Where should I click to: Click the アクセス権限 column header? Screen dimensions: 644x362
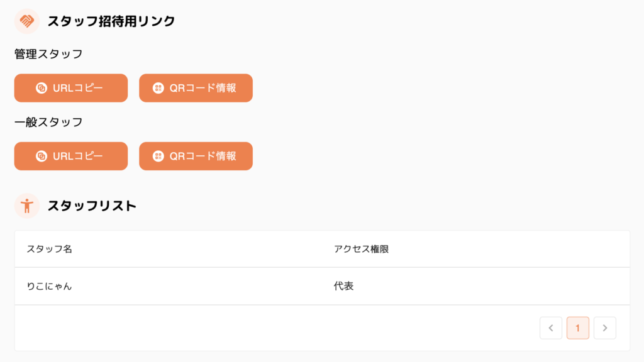point(361,249)
